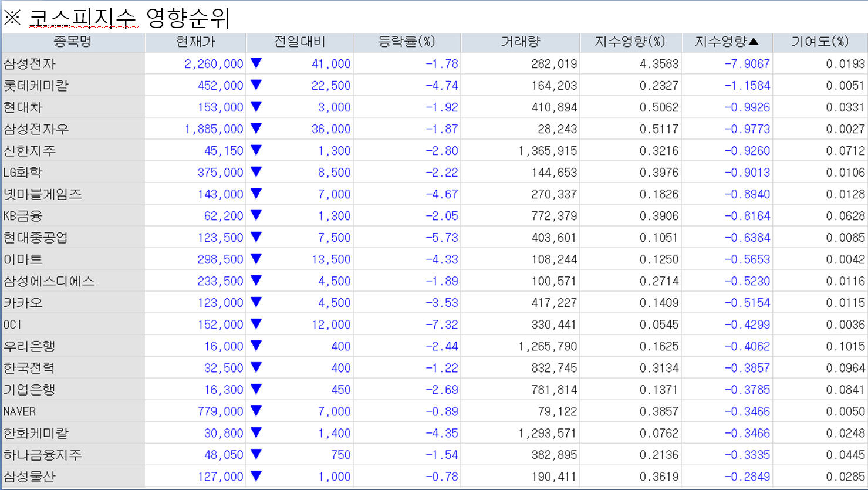Viewport: 868px width, 490px height.
Task: Click the 지수영향(%) column header
Action: click(630, 42)
